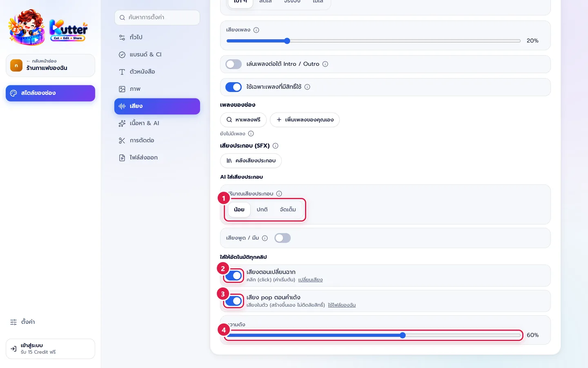This screenshot has width=588, height=368.
Task: Click info icon beside "ใช้เฉพาะเพลงที่มีสิทธิ์ใช้"
Action: [x=307, y=87]
